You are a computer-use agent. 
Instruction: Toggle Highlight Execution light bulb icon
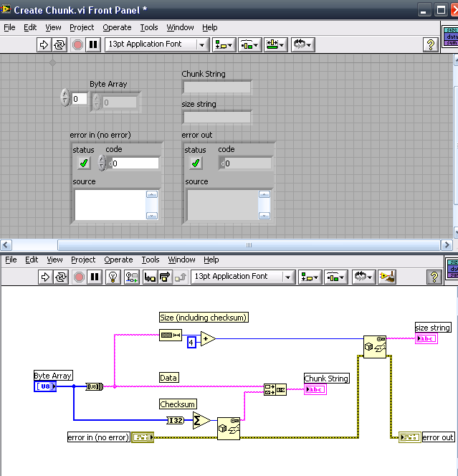pyautogui.click(x=113, y=277)
